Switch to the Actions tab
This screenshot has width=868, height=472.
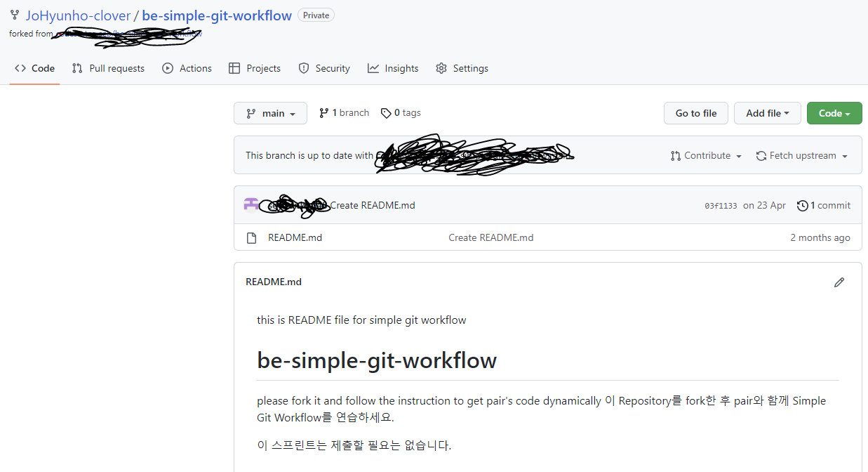pyautogui.click(x=187, y=68)
